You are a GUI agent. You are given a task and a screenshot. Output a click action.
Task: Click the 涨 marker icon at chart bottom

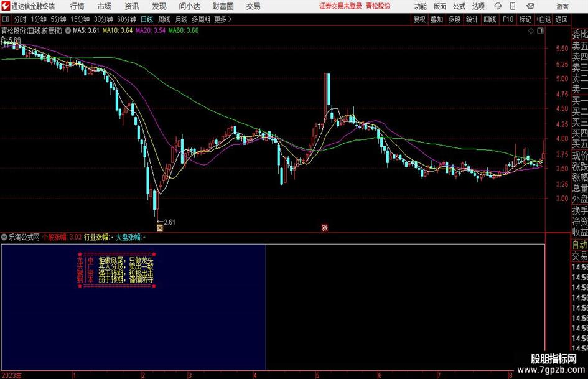coord(324,227)
